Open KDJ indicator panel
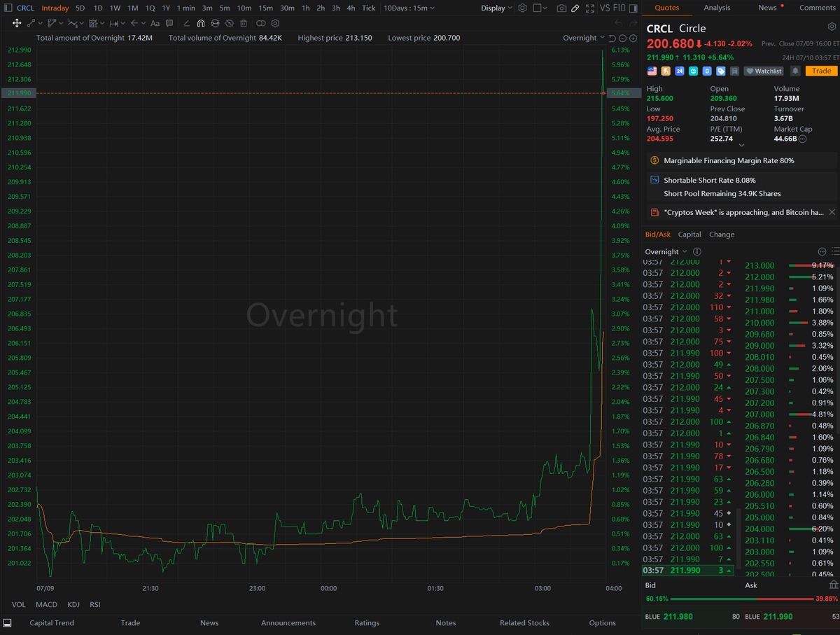Viewport: 840px width, 635px height. tap(73, 604)
